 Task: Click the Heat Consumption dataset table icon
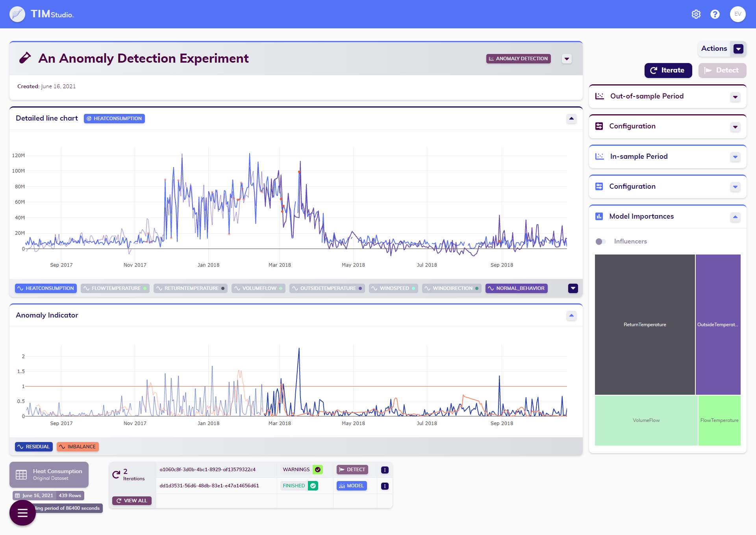pyautogui.click(x=21, y=475)
